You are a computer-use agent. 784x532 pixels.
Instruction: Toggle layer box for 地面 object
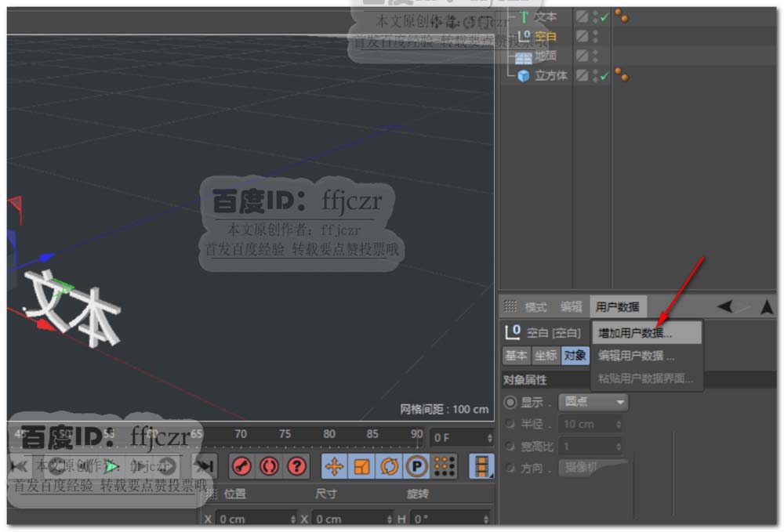coord(582,56)
